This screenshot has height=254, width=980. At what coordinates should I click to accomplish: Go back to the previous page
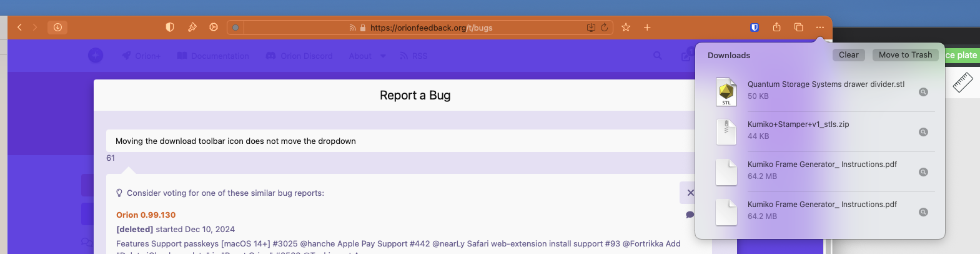(x=19, y=28)
